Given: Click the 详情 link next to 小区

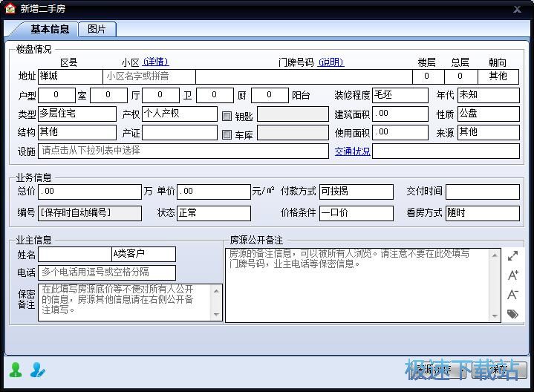Looking at the screenshot, I should 156,62.
